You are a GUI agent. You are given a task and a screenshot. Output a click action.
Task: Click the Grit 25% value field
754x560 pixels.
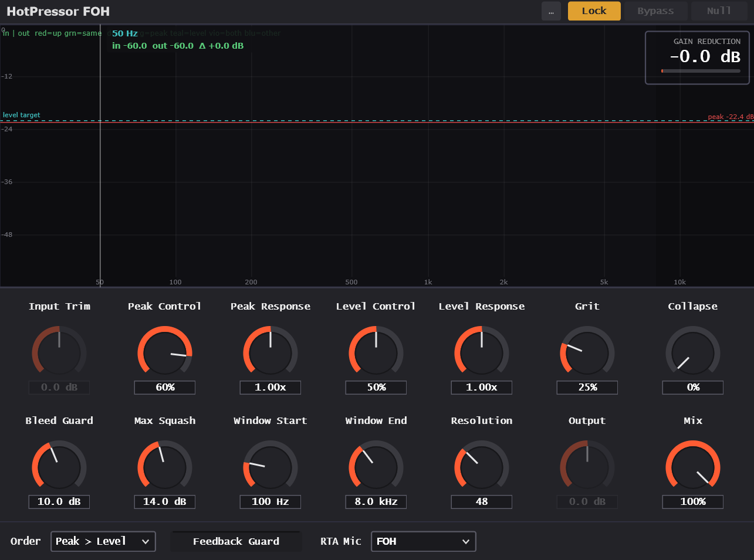[587, 387]
